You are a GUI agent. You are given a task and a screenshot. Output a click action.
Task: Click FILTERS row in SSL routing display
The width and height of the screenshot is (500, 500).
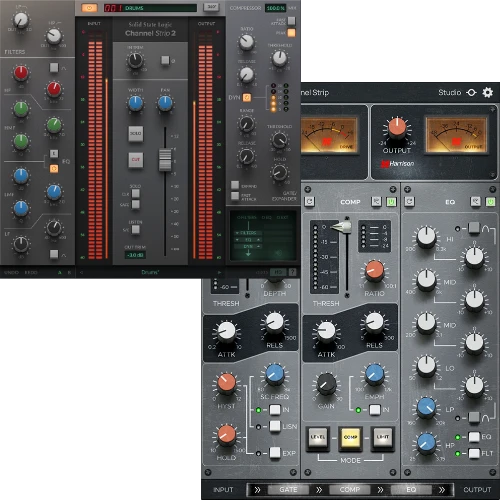coord(248,233)
